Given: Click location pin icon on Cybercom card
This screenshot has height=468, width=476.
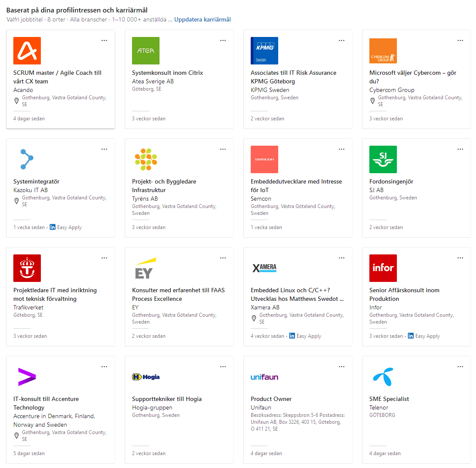Looking at the screenshot, I should [x=373, y=101].
